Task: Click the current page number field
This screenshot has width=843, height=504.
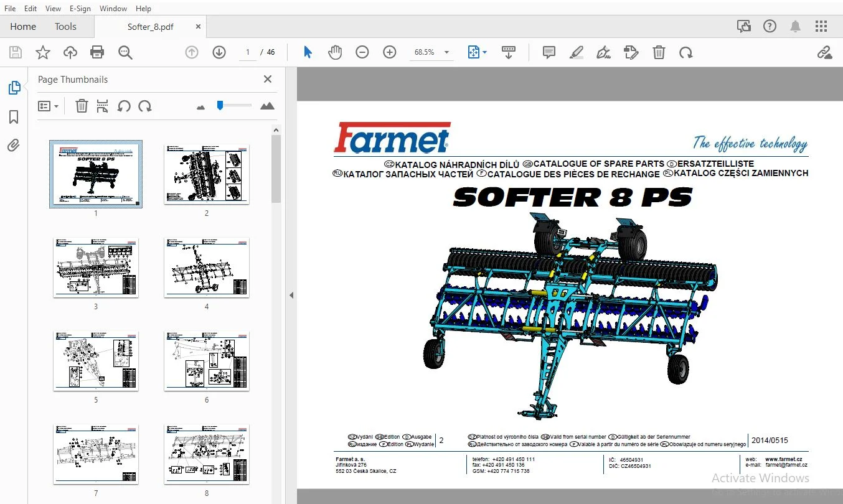Action: point(248,53)
